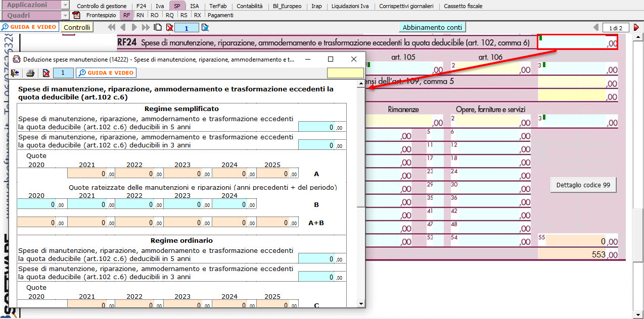Image resolution: width=644 pixels, height=319 pixels.
Task: Minimize the Deduzione spese manutenzione window
Action: (308, 59)
